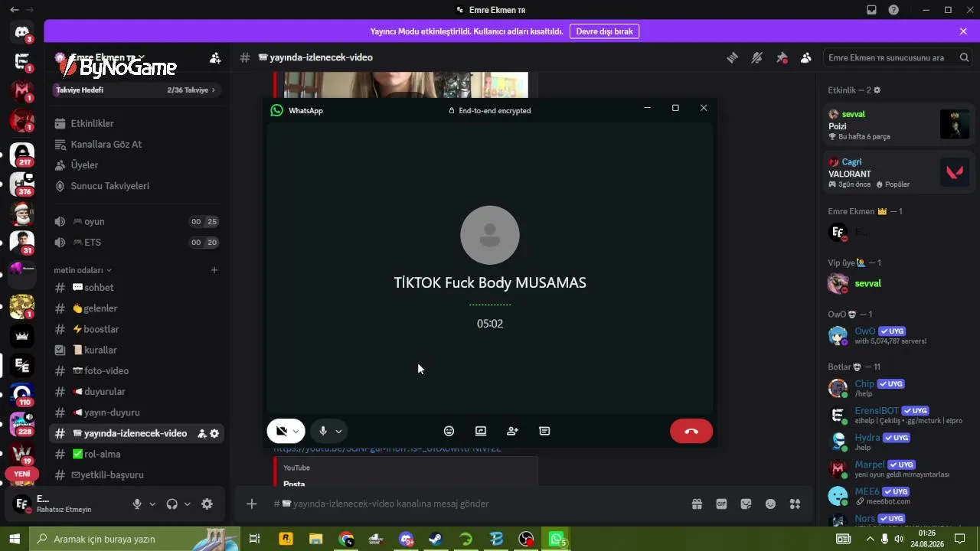Dismiss the streamer mode banner
This screenshot has height=551, width=980.
click(x=963, y=31)
